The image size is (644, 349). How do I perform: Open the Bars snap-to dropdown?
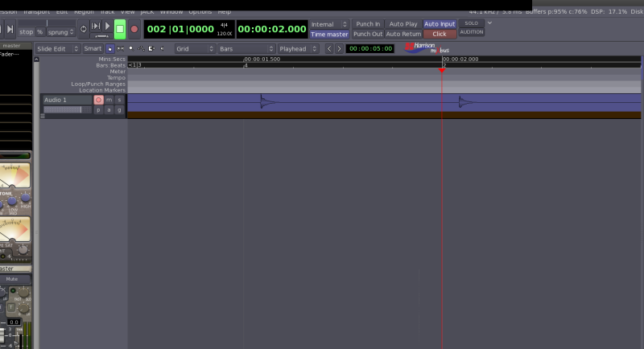pyautogui.click(x=246, y=49)
